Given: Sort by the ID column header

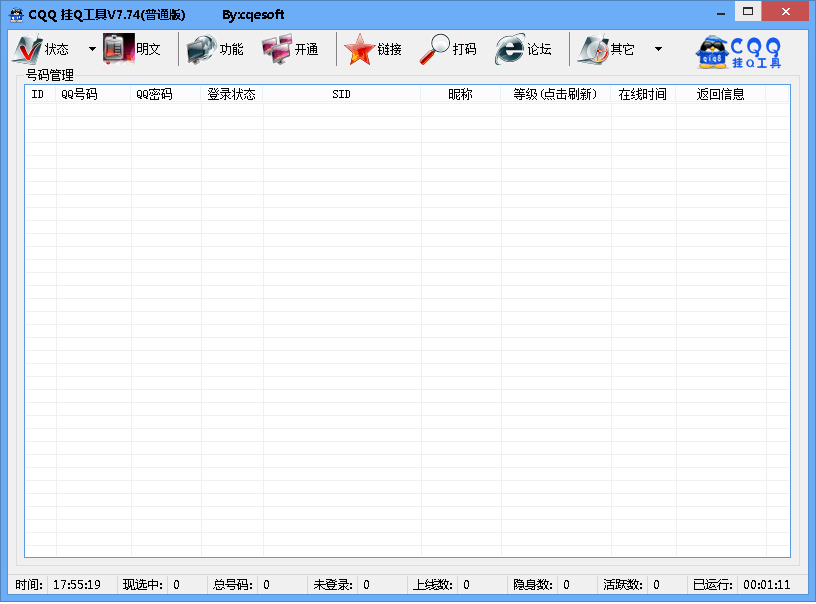Looking at the screenshot, I should tap(41, 94).
